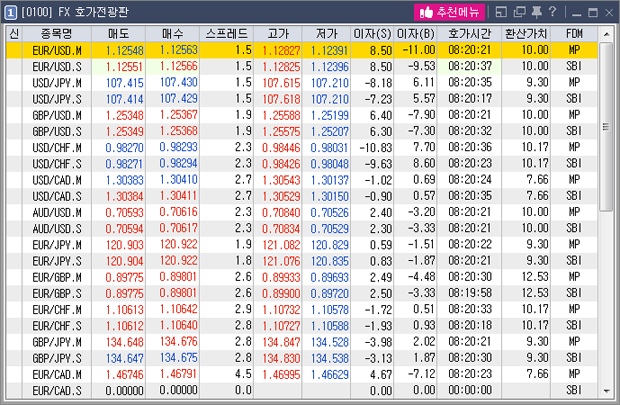Open help with the question mark icon
The image size is (620, 405).
tap(552, 12)
